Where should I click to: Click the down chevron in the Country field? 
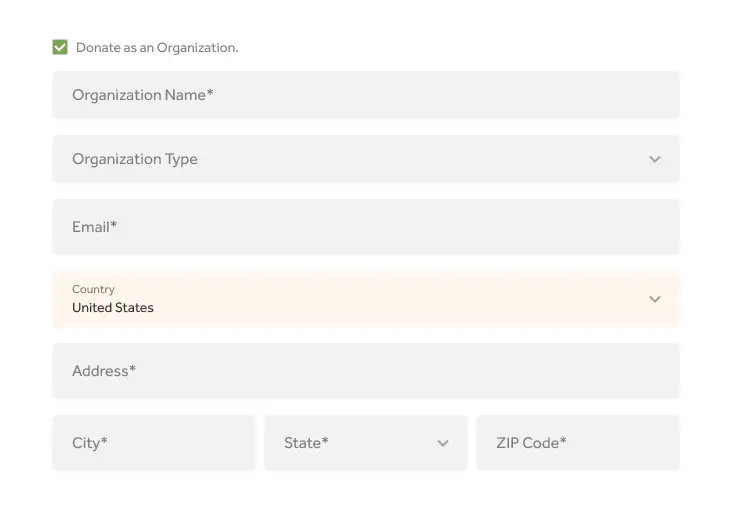pyautogui.click(x=655, y=299)
